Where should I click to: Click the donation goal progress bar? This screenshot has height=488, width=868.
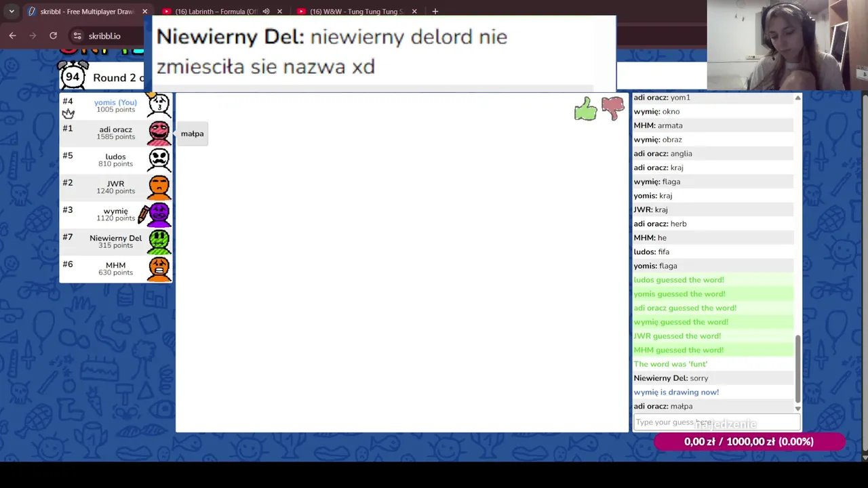(749, 441)
